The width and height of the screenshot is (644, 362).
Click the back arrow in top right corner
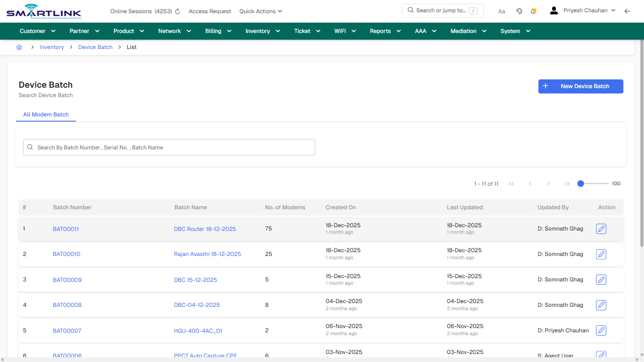(x=627, y=10)
